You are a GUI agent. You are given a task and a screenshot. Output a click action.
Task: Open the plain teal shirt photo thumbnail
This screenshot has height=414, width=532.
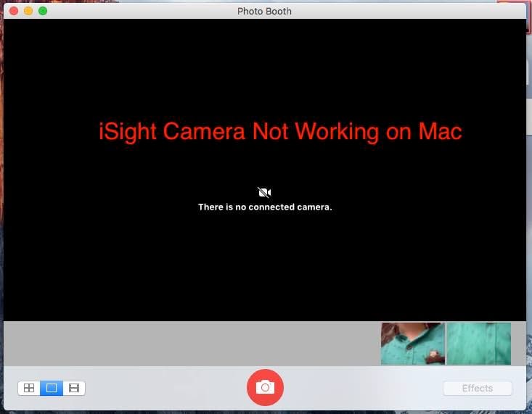click(x=479, y=344)
